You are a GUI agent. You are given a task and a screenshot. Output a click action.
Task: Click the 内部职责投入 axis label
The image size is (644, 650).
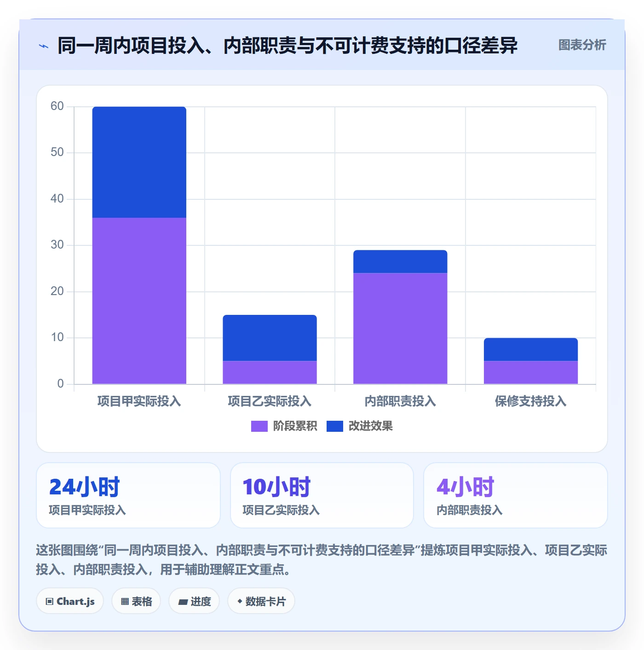pyautogui.click(x=400, y=401)
